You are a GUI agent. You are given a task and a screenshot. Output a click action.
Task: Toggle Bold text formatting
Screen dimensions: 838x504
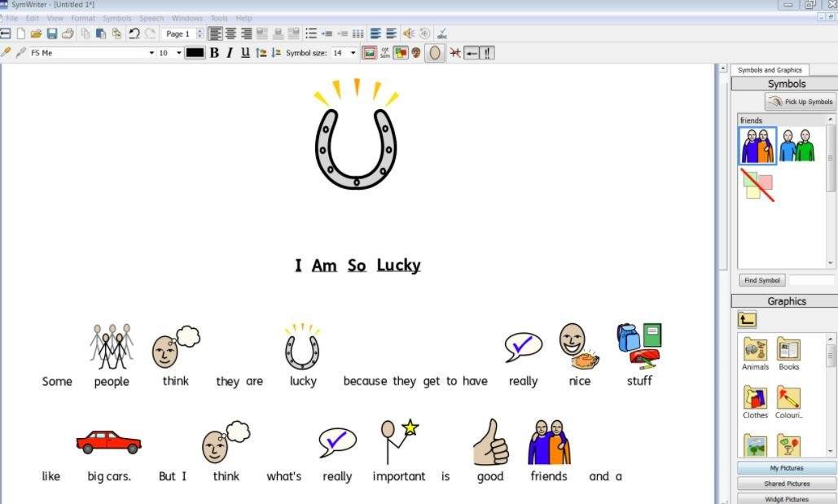pos(214,53)
